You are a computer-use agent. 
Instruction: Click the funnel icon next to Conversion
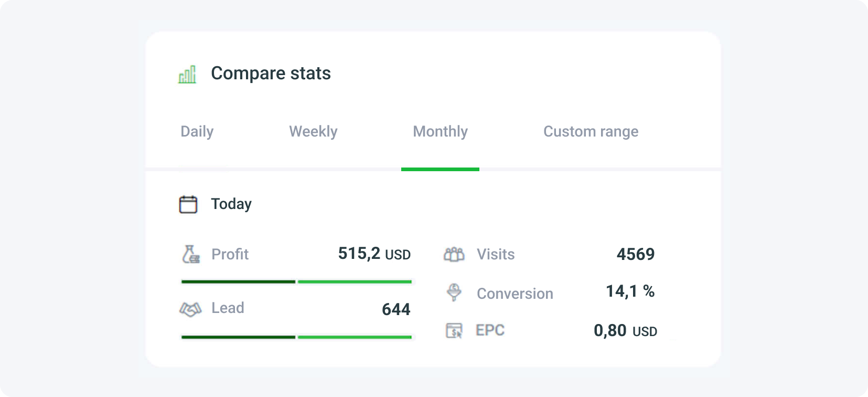tap(453, 293)
